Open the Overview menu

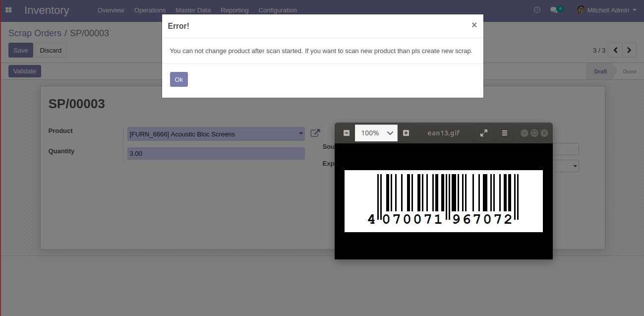click(111, 10)
